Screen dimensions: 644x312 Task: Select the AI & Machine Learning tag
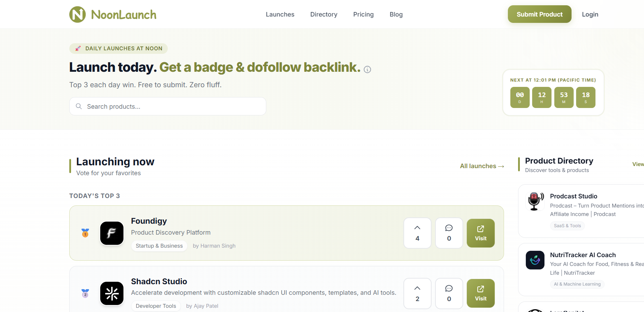pyautogui.click(x=577, y=284)
